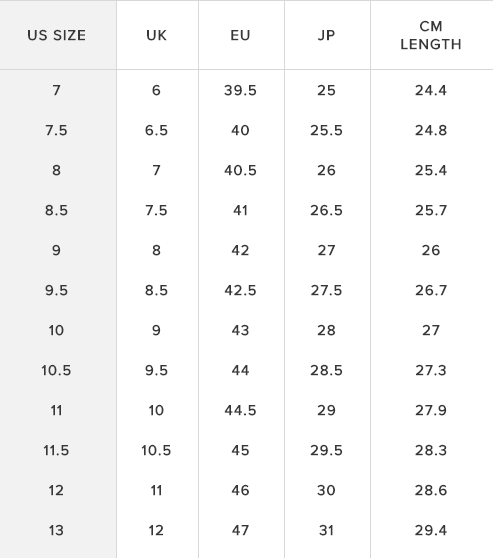The height and width of the screenshot is (558, 493).
Task: Click JP value 26.5
Action: click(x=326, y=210)
